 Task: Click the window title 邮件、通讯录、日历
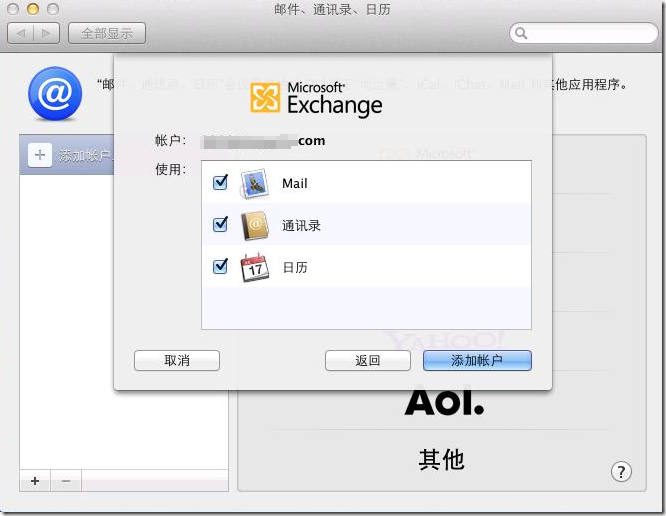pos(332,9)
